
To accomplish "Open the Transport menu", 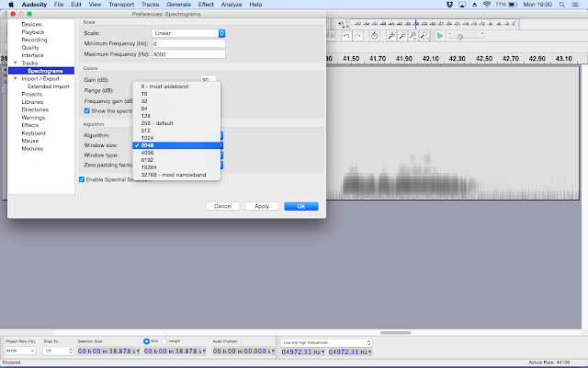I will [x=121, y=5].
